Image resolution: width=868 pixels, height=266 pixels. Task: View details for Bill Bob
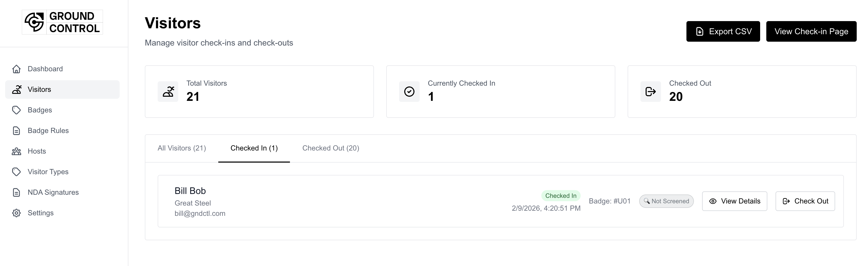[x=734, y=201]
